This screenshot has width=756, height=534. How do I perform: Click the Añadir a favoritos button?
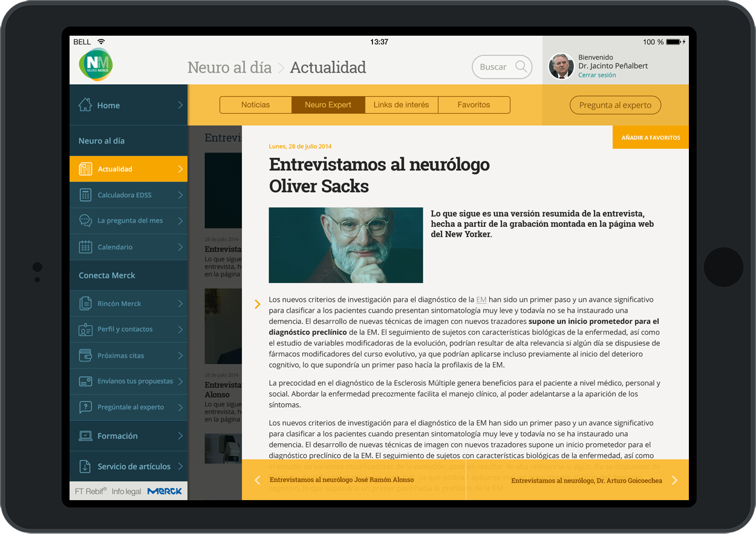[x=651, y=137]
